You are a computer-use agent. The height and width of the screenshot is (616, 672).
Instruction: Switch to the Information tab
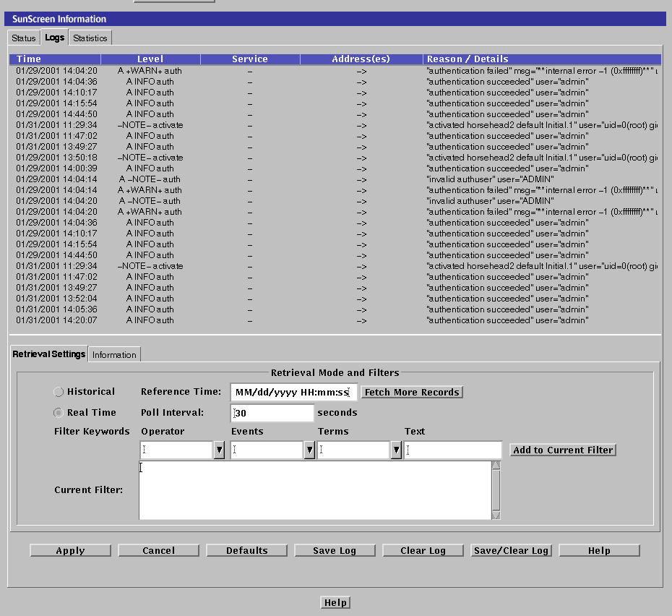114,355
